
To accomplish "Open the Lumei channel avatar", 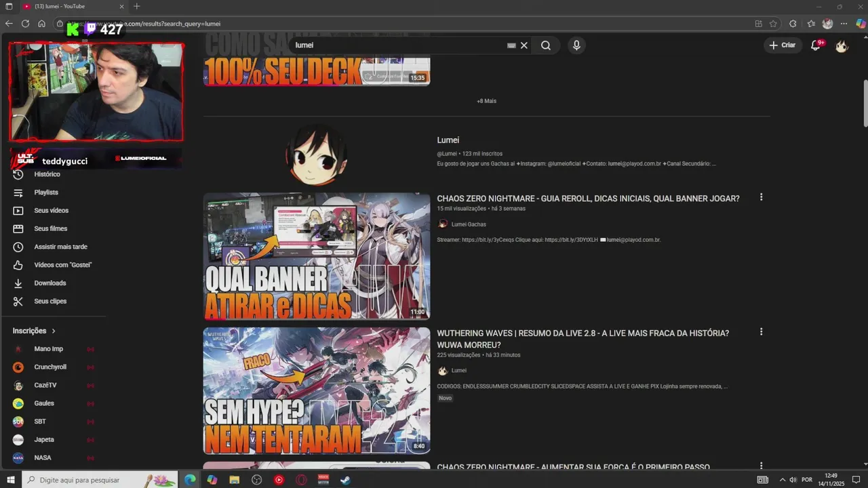I will (317, 155).
